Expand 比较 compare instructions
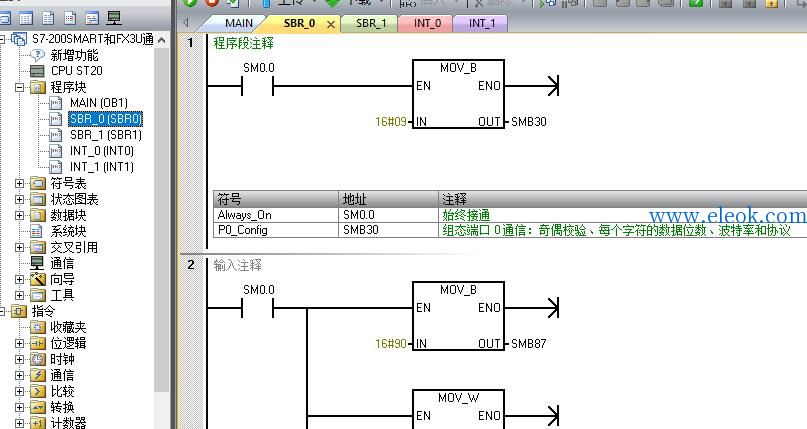Screen dimensions: 807x429 pos(20,391)
